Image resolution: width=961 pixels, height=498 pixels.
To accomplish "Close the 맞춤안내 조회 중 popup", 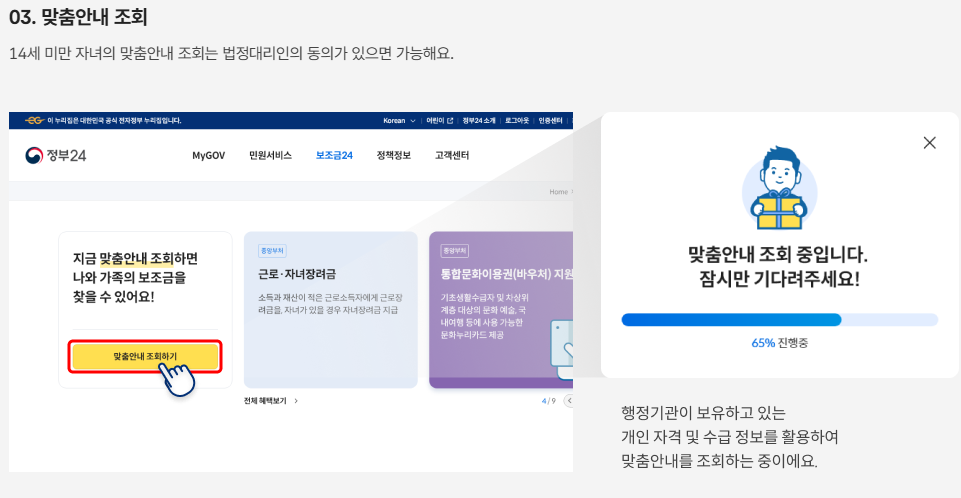I will click(929, 143).
